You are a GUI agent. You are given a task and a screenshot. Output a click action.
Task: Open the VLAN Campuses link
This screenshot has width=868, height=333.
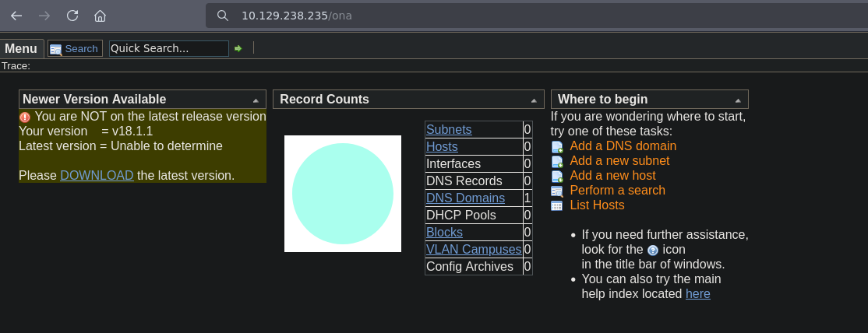474,249
